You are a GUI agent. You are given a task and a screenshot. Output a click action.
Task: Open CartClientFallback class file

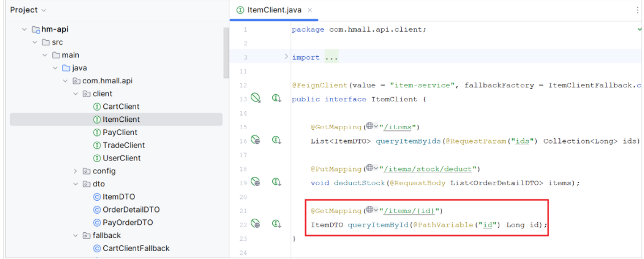pyautogui.click(x=136, y=248)
